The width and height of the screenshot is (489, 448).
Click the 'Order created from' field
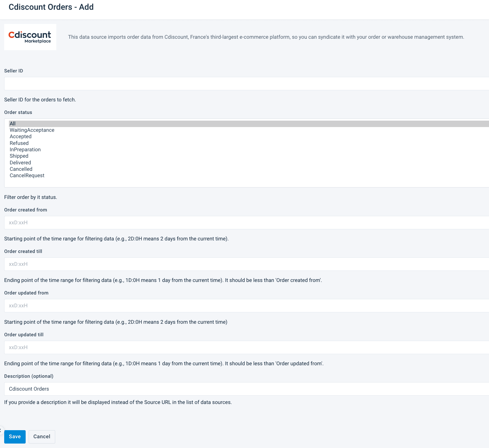click(245, 223)
